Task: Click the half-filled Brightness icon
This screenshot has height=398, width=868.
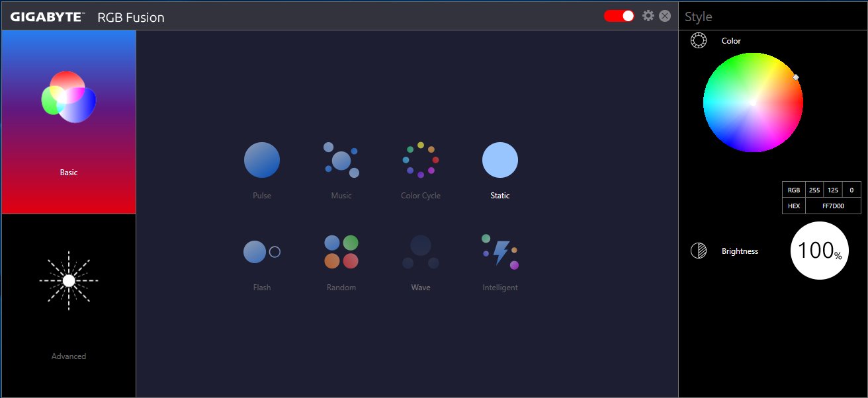Action: tap(699, 251)
